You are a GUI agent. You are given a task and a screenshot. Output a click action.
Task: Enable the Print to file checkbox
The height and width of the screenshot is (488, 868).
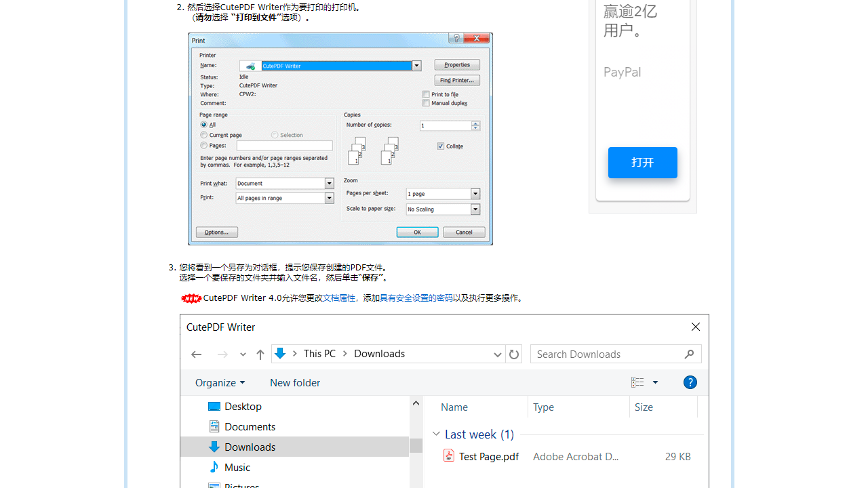coord(425,95)
